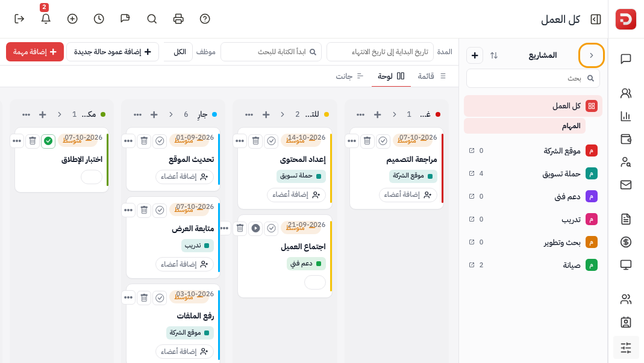Add members to مراجعة التصميم task
The width and height of the screenshot is (644, 363).
(x=408, y=194)
